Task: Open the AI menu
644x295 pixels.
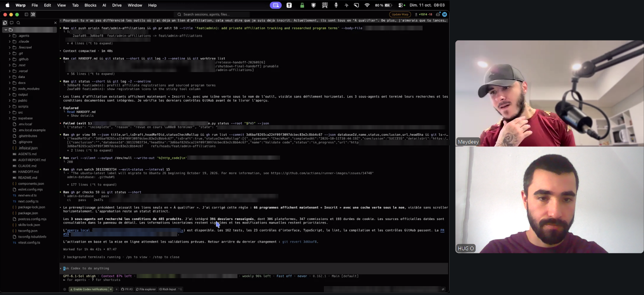Action: [x=104, y=5]
